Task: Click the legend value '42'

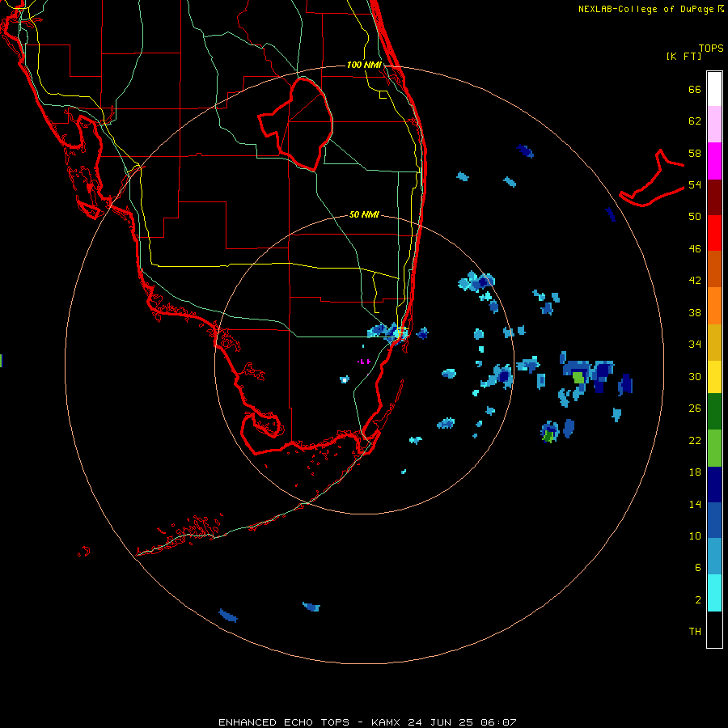Action: coord(695,281)
